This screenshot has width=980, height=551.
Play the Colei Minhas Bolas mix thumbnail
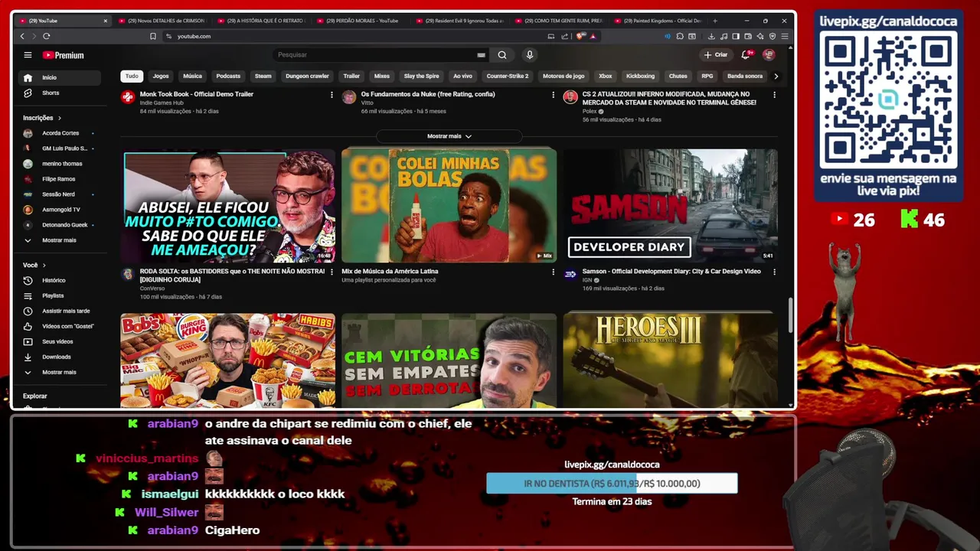click(449, 206)
